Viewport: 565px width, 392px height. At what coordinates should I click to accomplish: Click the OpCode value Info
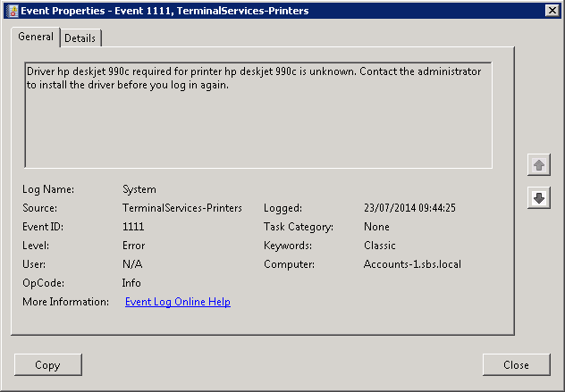131,283
